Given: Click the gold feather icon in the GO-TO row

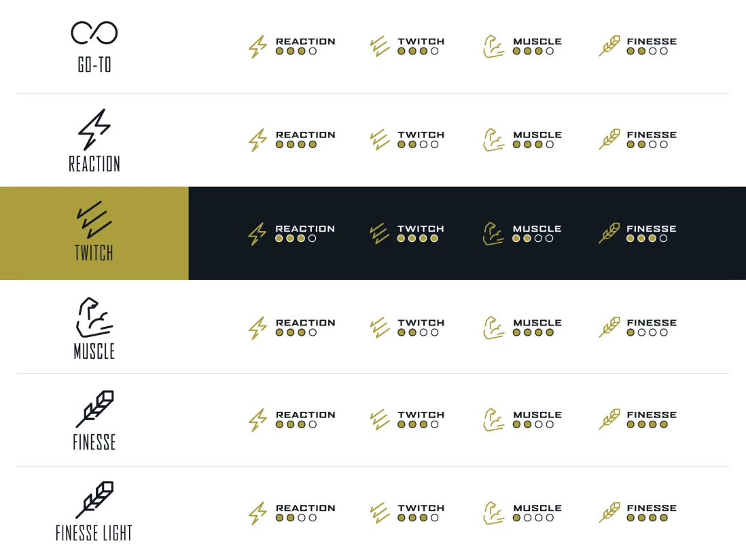Looking at the screenshot, I should tap(609, 46).
